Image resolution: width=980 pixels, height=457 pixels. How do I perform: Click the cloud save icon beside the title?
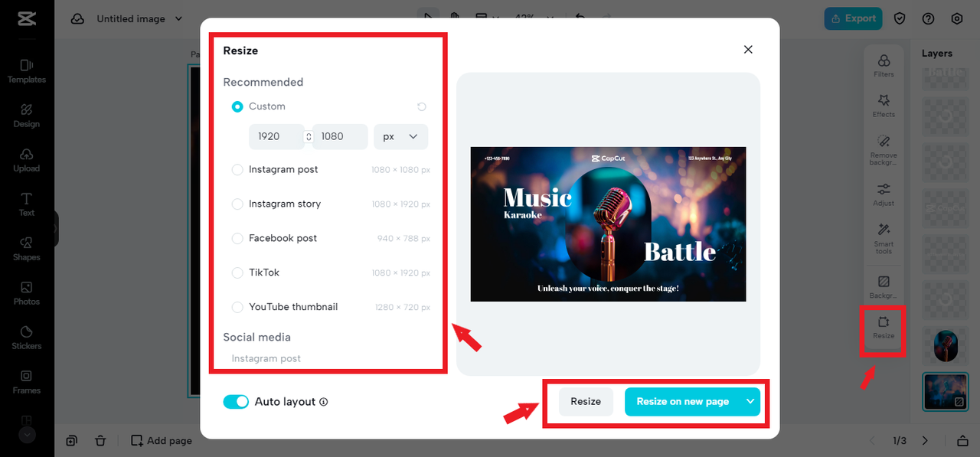(x=77, y=19)
